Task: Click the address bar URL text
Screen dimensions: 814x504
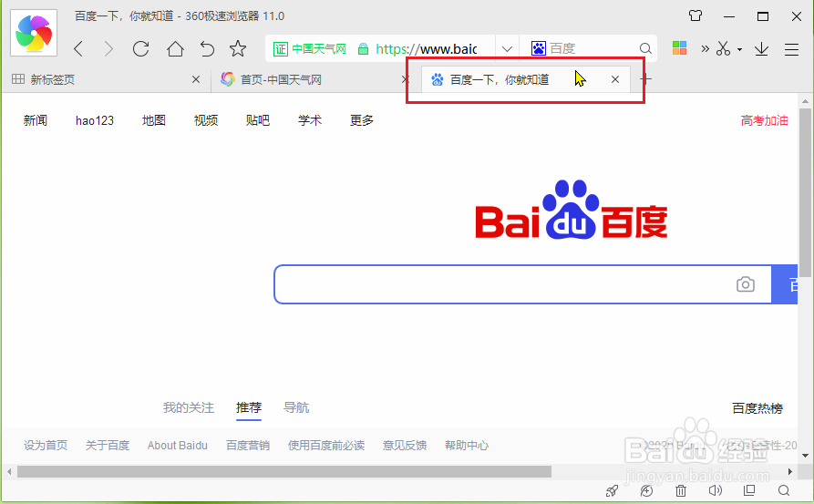Action: click(427, 49)
